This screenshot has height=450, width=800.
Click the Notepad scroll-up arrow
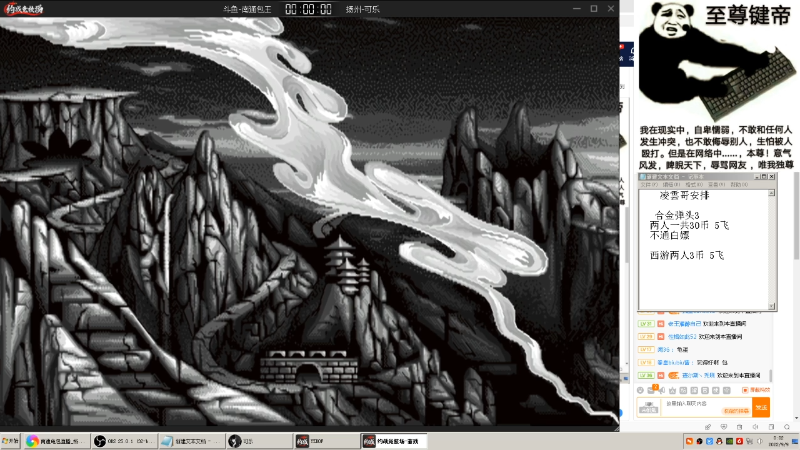771,193
